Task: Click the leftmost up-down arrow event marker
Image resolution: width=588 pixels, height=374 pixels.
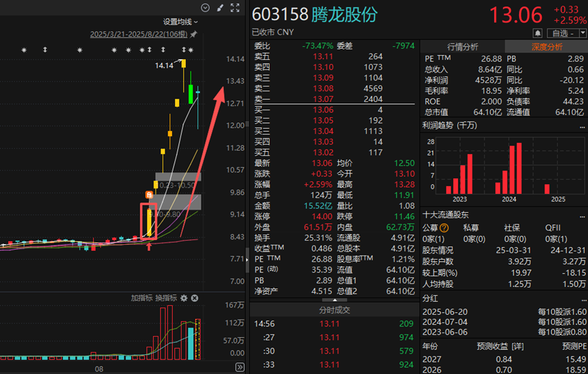Action: coord(45,50)
